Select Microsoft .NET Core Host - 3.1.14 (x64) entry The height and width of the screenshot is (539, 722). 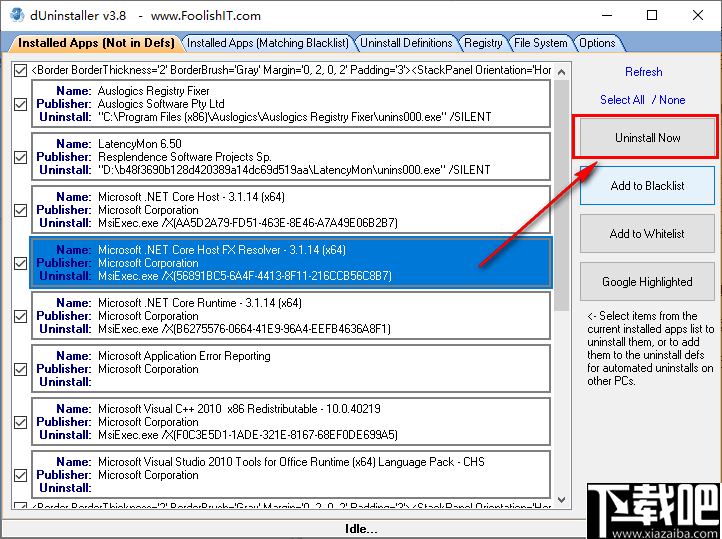(x=291, y=210)
